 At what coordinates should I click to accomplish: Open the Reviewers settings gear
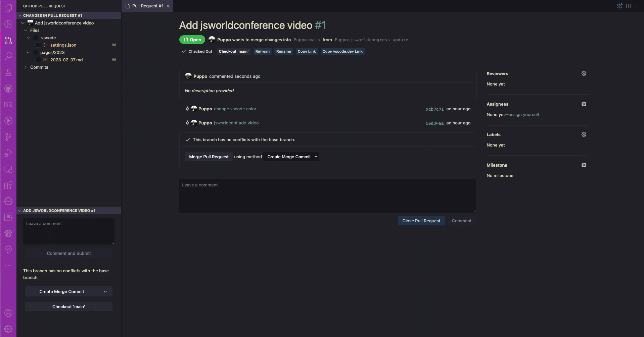[584, 73]
